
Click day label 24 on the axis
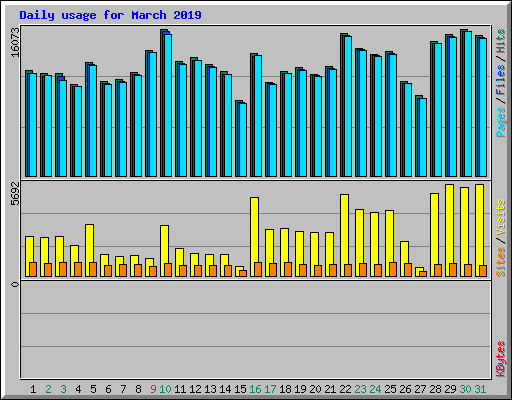(x=375, y=389)
